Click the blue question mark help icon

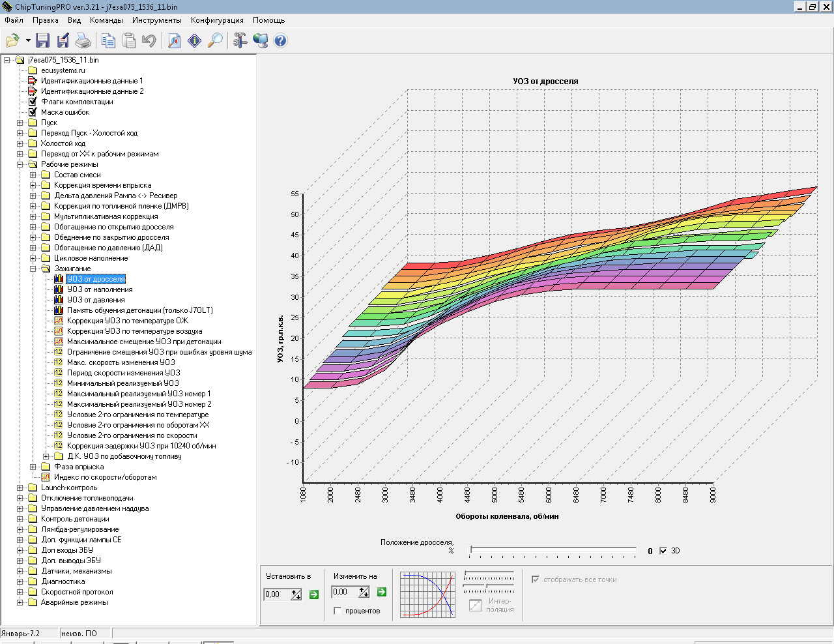(x=280, y=40)
